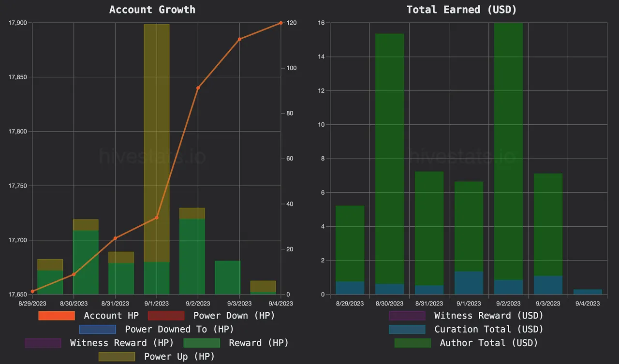Image resolution: width=619 pixels, height=364 pixels.
Task: Click the green Reward bar for 9/3/2023
Action: point(227,278)
